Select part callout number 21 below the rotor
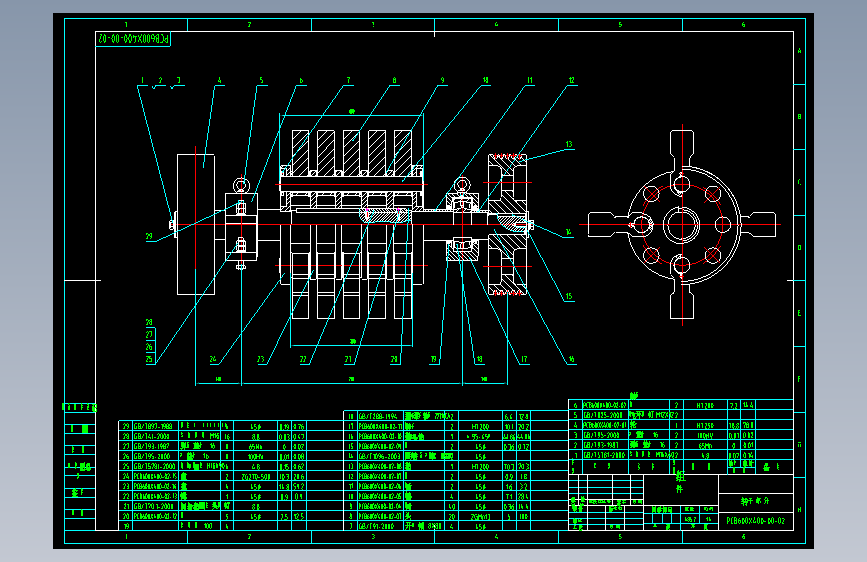The image size is (867, 562). [x=348, y=360]
